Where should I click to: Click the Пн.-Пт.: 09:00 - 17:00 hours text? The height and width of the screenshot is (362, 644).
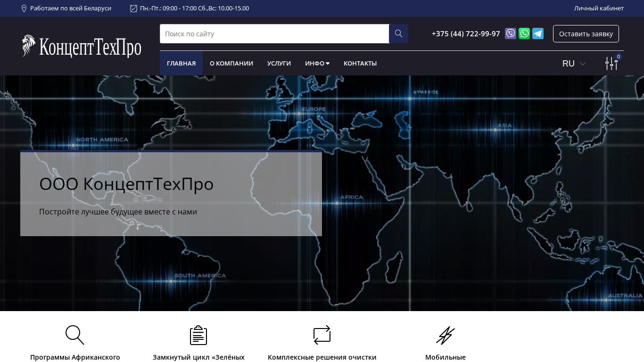coord(194,8)
